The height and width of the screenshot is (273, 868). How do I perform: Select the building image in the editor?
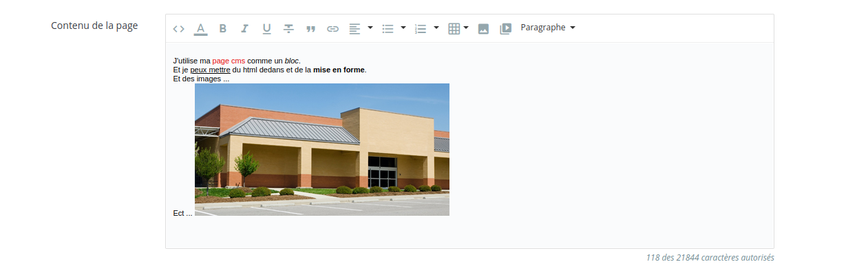[322, 150]
